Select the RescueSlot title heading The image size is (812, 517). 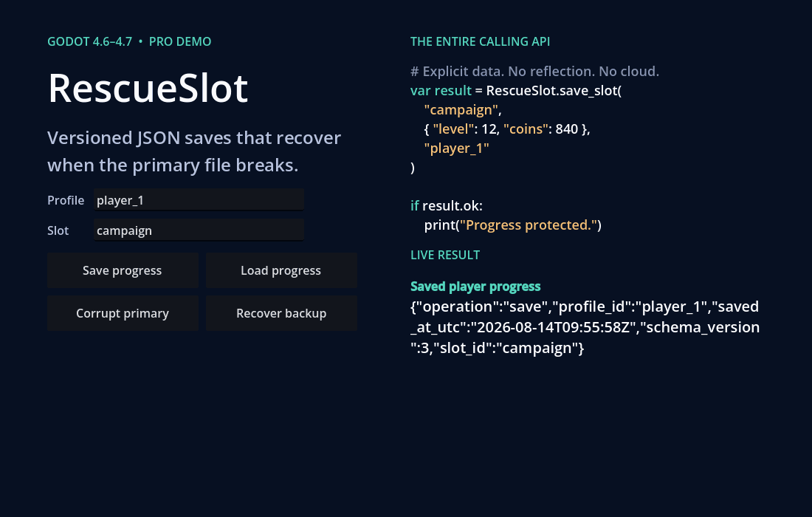click(x=148, y=88)
